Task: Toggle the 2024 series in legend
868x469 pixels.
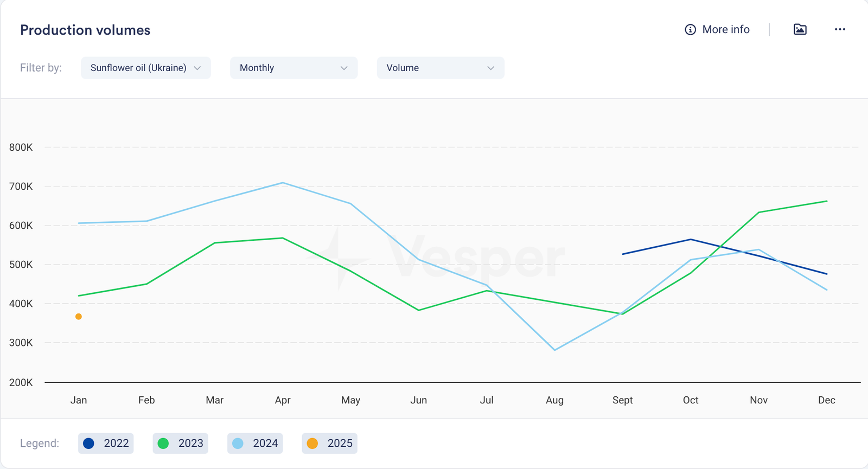Action: (x=255, y=444)
